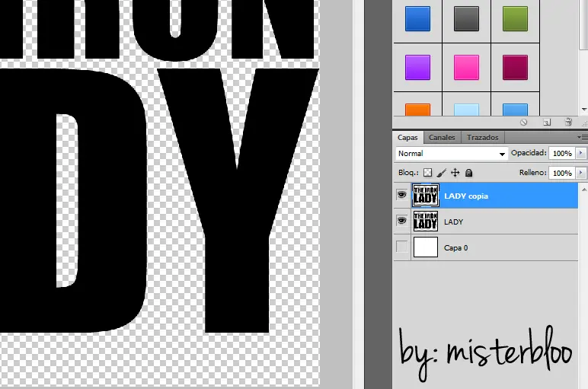Screen dimensions: 588x389
Task: Switch to the Trazados tab
Action: click(483, 138)
